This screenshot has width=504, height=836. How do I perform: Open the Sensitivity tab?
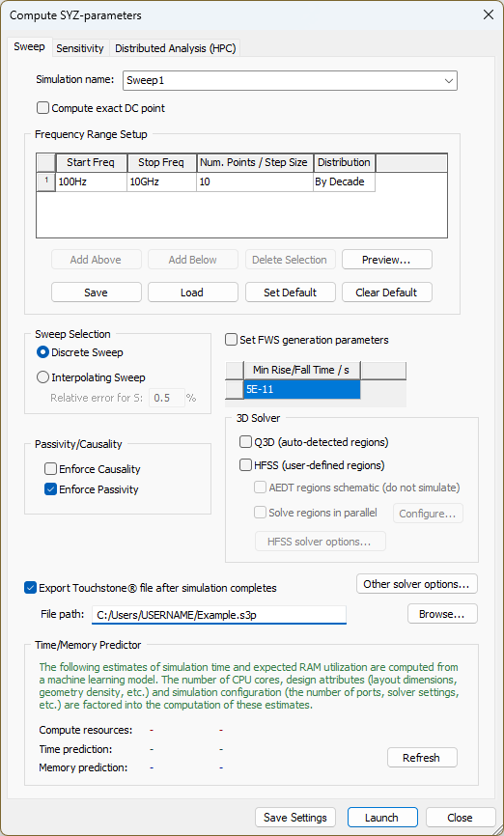click(x=80, y=48)
